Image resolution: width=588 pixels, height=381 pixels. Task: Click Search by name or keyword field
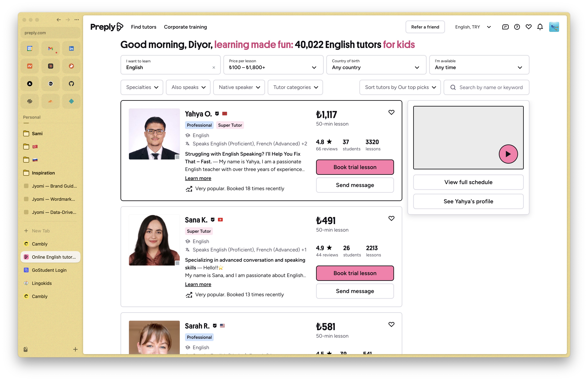click(491, 87)
